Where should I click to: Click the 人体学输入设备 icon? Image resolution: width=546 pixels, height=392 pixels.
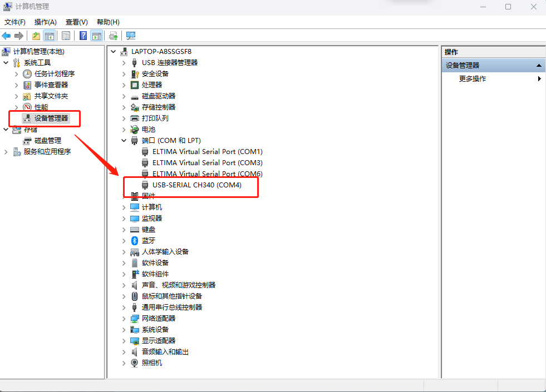coord(134,252)
